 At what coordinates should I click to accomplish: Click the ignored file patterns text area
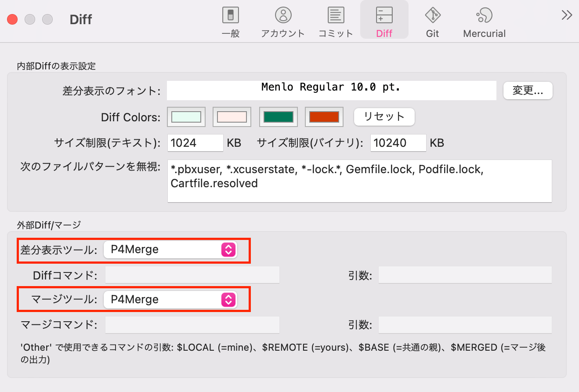[360, 180]
